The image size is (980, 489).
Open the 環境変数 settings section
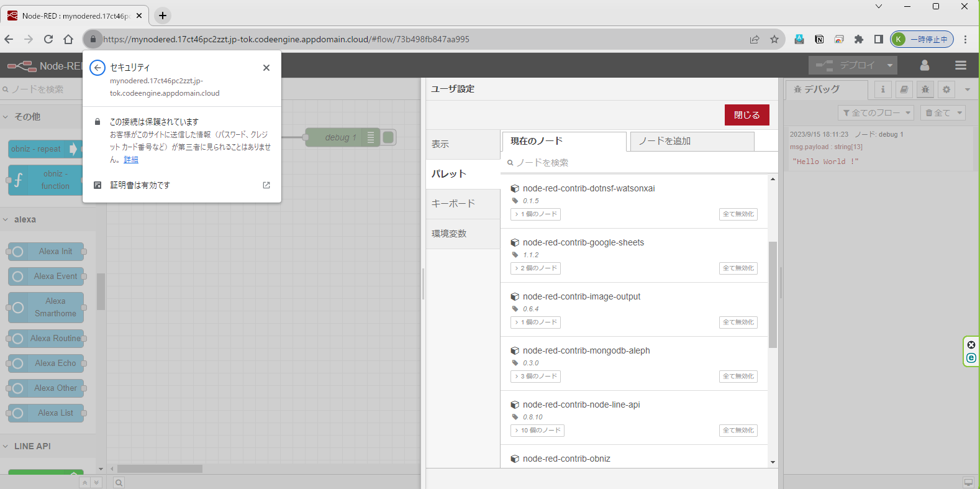click(463, 234)
